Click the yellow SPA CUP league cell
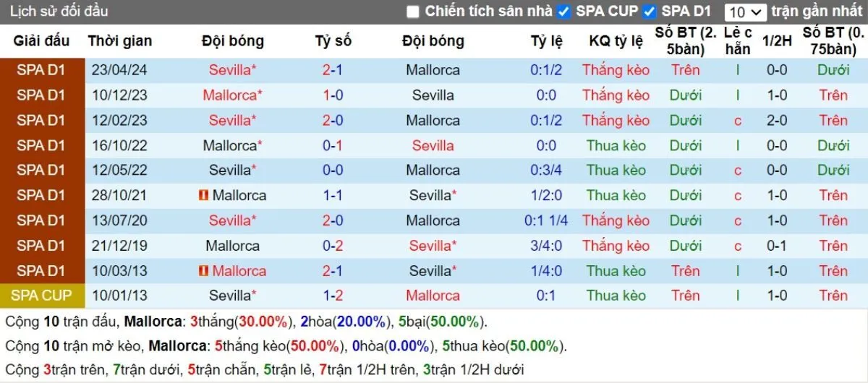This screenshot has height=383, width=868. pos(42,296)
